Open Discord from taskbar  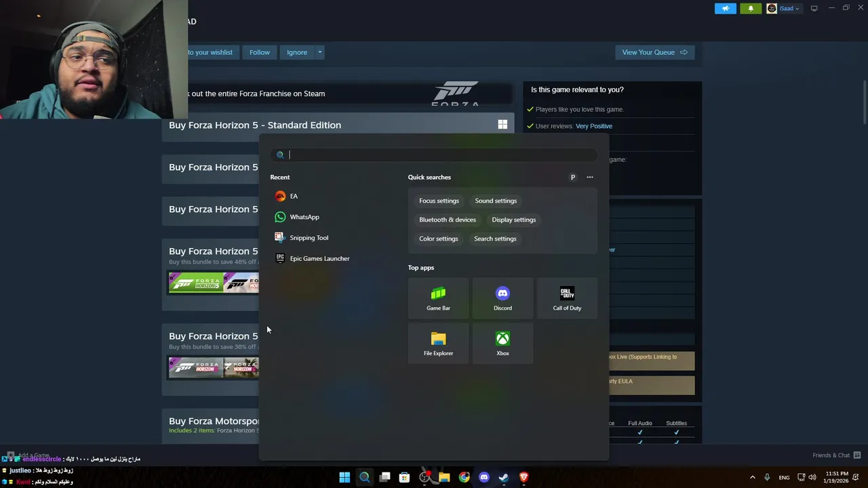click(x=484, y=477)
